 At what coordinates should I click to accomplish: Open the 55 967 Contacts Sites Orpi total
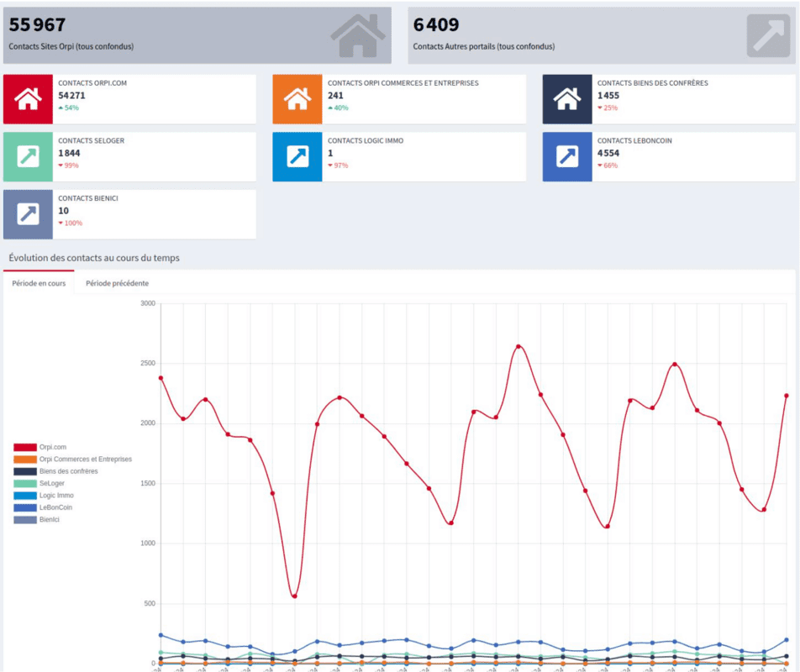point(37,25)
